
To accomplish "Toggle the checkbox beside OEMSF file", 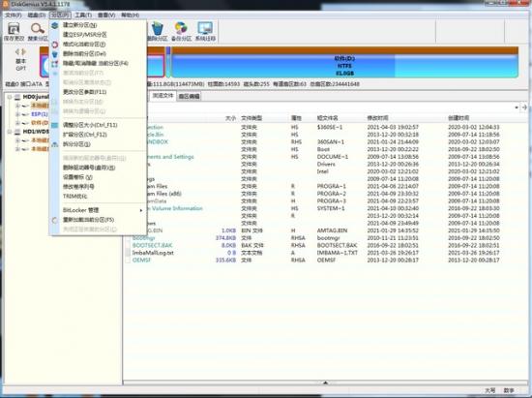I will click(128, 260).
